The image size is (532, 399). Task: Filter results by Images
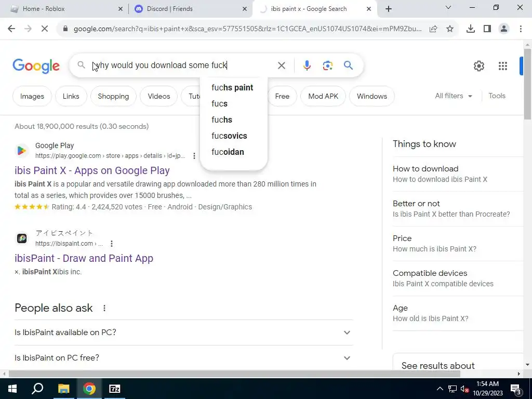coord(32,96)
